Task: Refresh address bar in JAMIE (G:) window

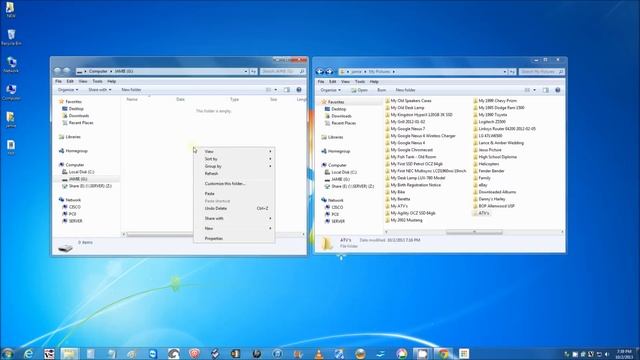Action: (253, 71)
